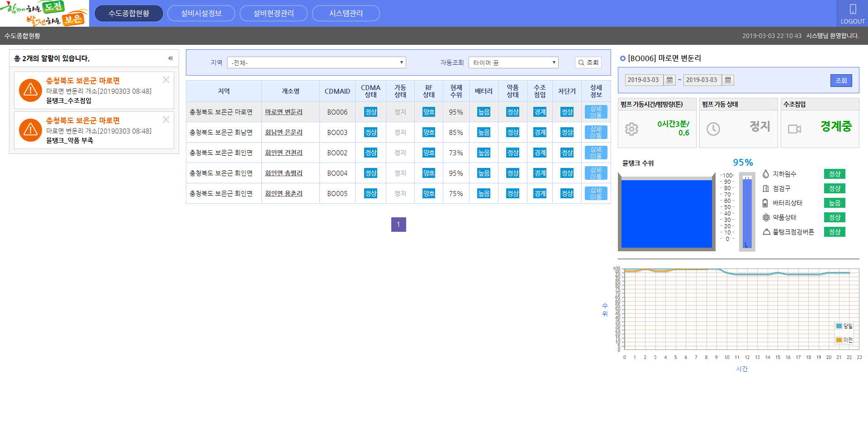Expand the 자동조회 timer dropdown
This screenshot has width=868, height=431.
coord(513,62)
